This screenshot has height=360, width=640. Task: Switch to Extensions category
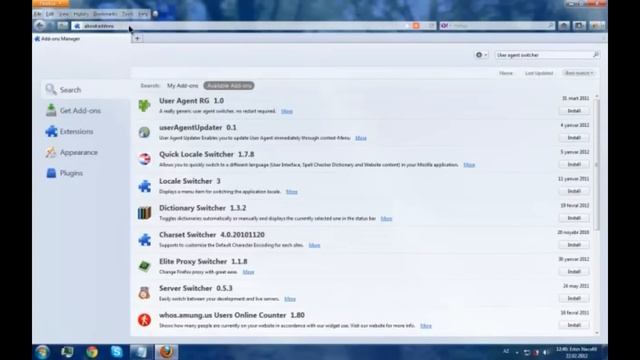(85, 131)
